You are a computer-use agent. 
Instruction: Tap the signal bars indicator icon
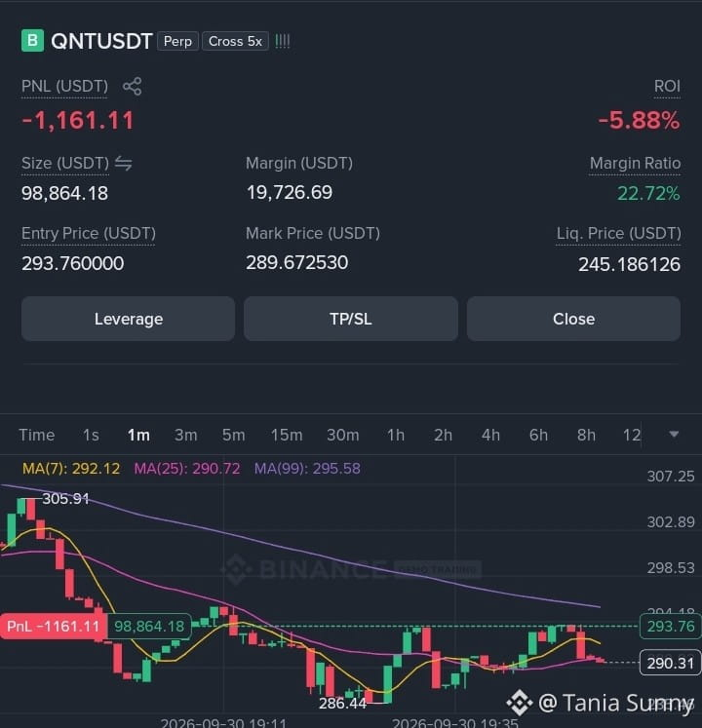click(283, 41)
